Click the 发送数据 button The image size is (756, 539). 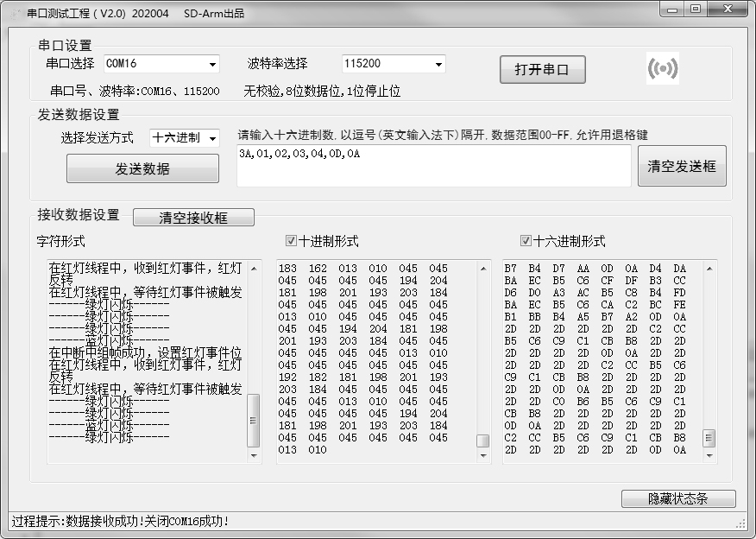click(142, 168)
